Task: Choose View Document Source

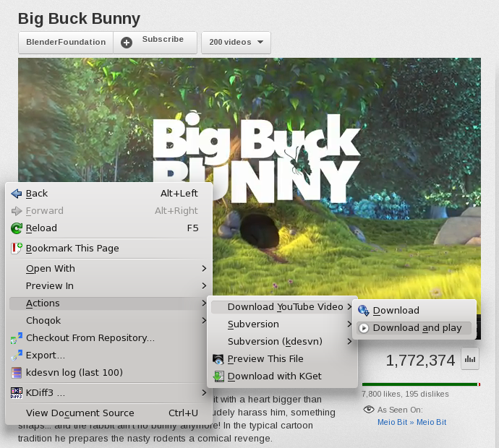Action: (x=108, y=413)
